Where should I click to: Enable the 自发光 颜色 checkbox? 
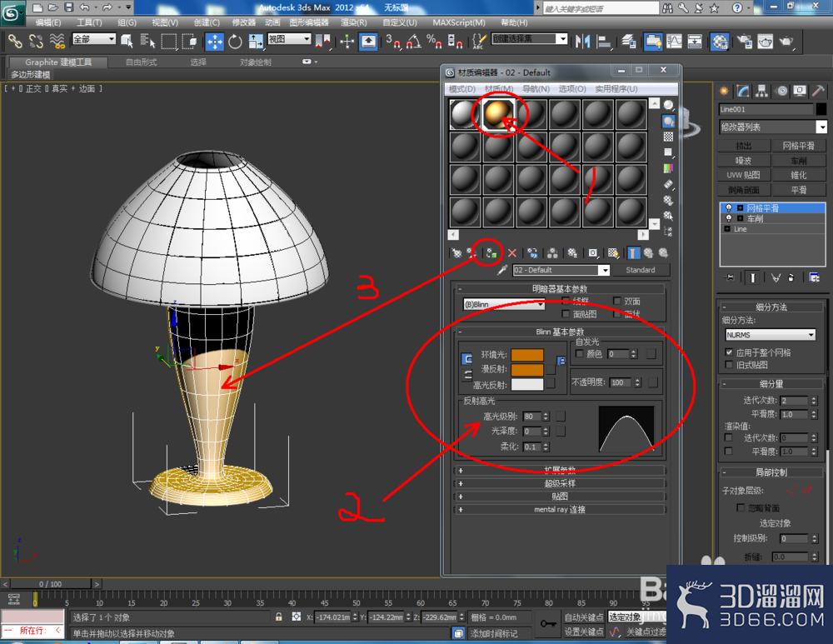[x=580, y=354]
